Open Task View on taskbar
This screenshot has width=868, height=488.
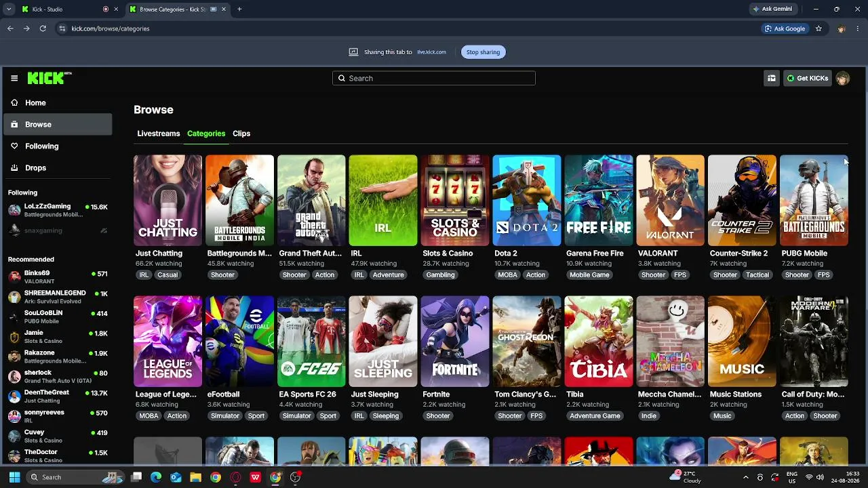(x=136, y=477)
